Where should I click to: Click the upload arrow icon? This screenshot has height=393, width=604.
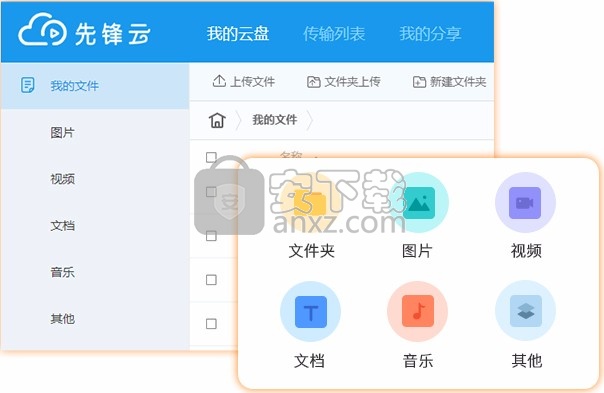pyautogui.click(x=219, y=81)
